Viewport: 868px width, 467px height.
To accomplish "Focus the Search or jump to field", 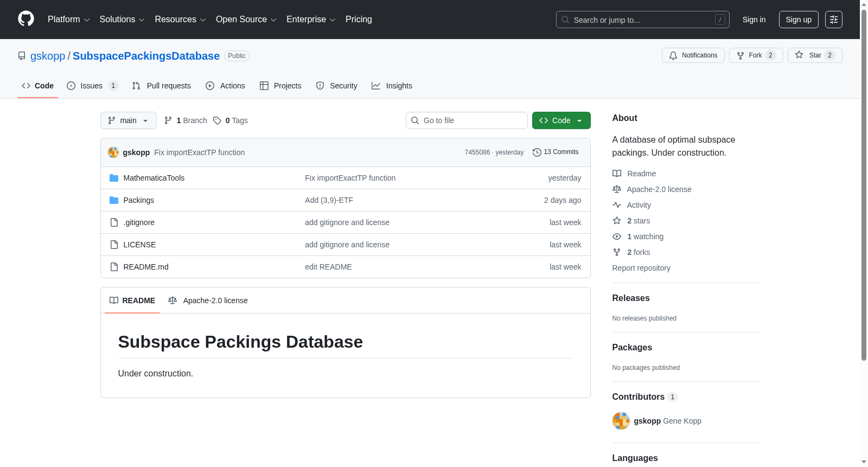I will click(643, 20).
